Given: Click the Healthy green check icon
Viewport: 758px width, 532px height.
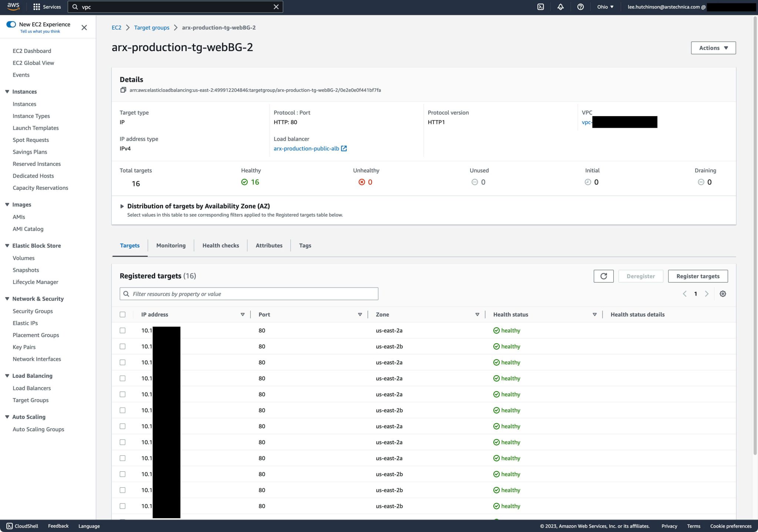Looking at the screenshot, I should click(244, 182).
